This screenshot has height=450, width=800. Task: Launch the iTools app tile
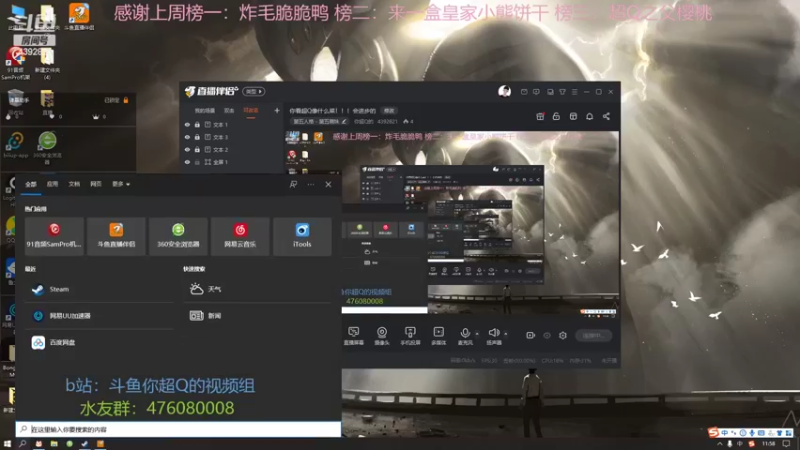click(302, 236)
